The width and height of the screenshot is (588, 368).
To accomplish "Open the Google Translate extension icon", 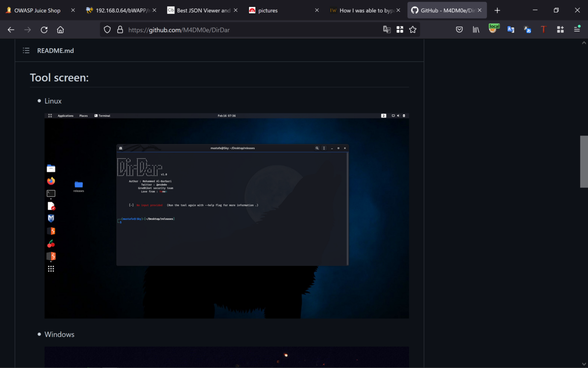I will 511,29.
